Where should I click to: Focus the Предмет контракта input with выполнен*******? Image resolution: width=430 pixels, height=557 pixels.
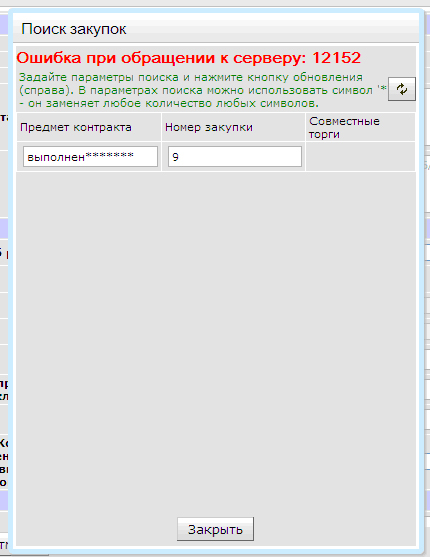[x=90, y=157]
